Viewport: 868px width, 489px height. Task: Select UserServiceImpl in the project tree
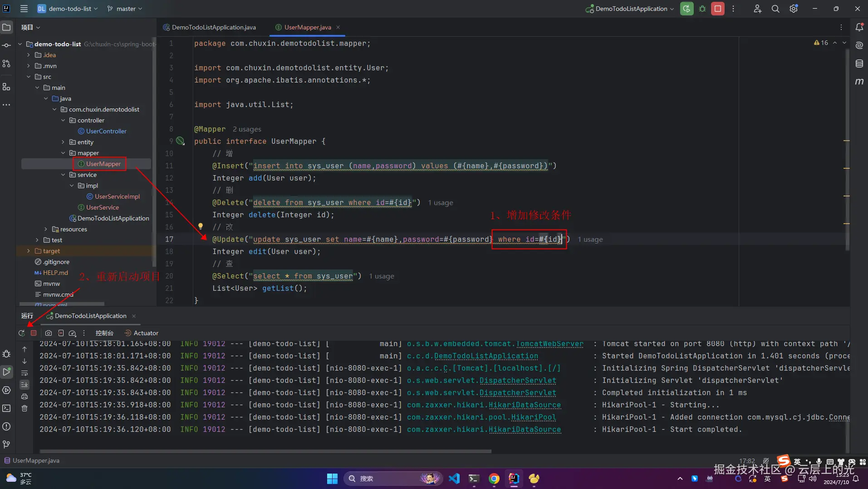tap(117, 196)
